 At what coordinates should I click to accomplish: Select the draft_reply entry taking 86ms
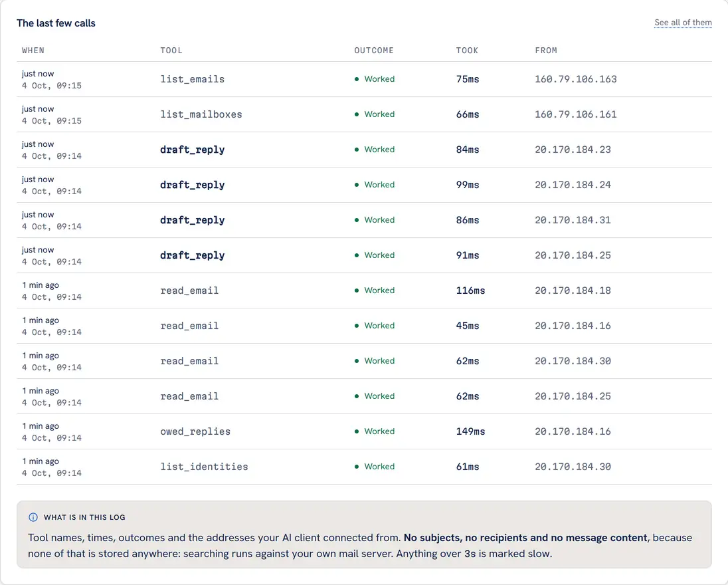pyautogui.click(x=192, y=220)
